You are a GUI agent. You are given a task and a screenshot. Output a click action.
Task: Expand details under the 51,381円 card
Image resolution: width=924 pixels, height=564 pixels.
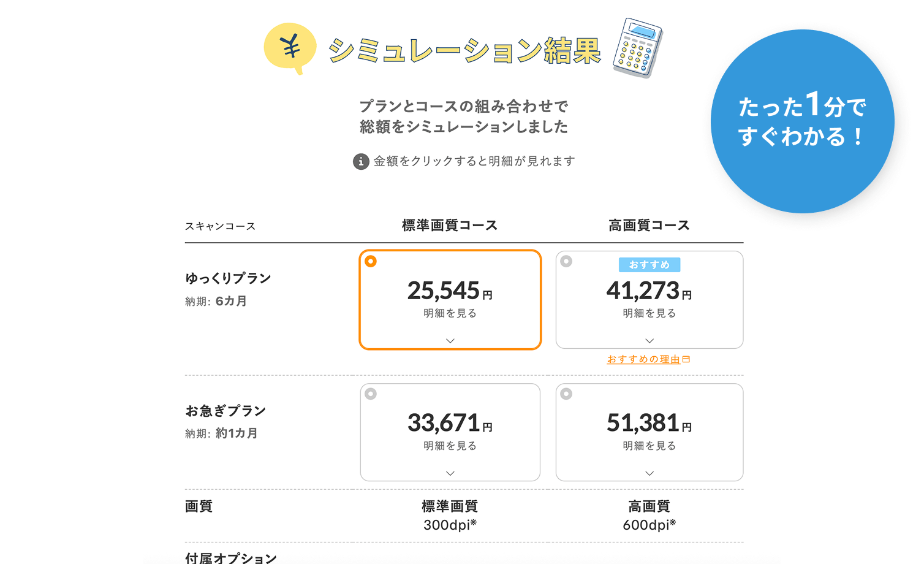coord(649,473)
